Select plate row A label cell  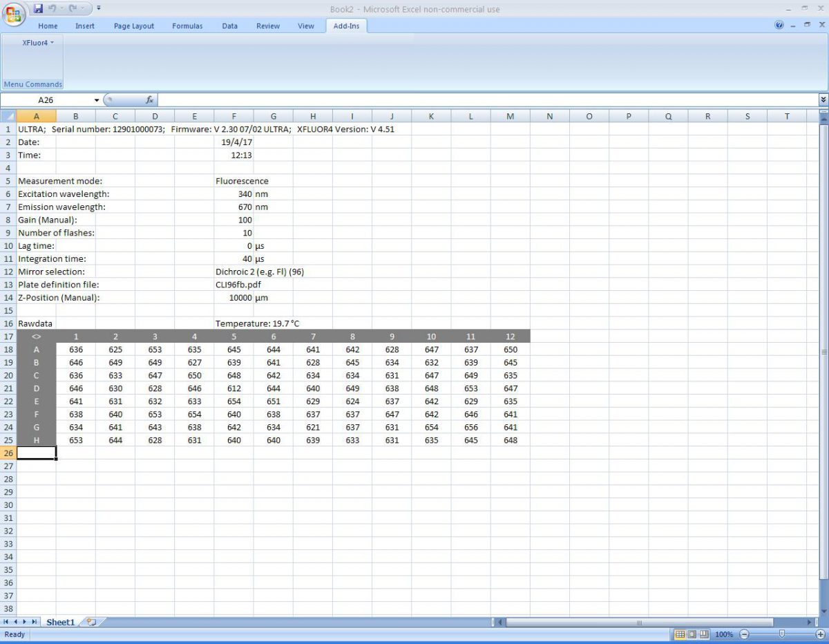click(x=36, y=350)
